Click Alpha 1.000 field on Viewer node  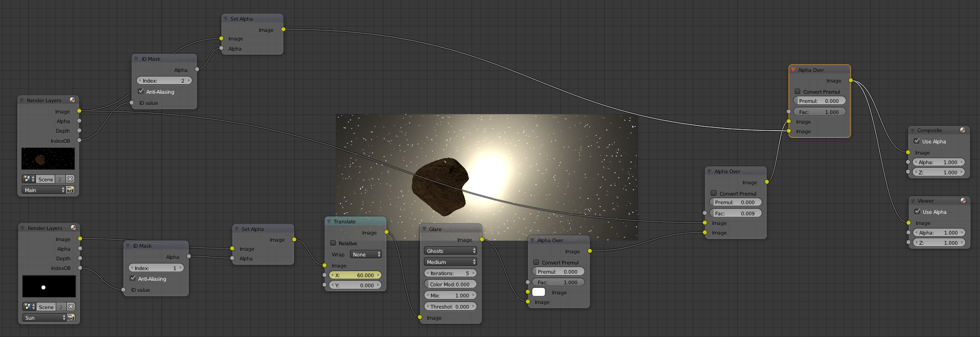tap(939, 233)
